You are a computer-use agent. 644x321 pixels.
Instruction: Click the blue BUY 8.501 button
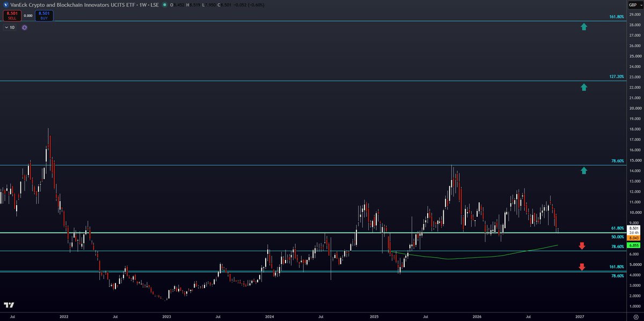click(x=45, y=16)
